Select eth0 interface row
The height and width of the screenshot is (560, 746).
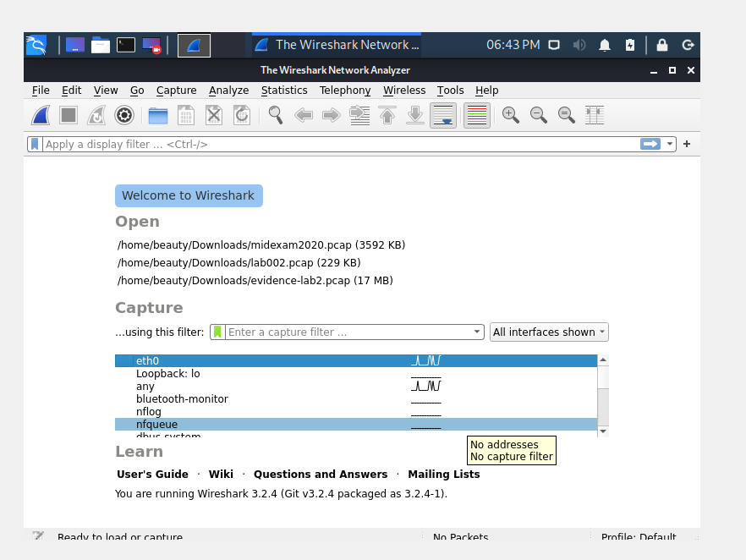click(x=356, y=360)
